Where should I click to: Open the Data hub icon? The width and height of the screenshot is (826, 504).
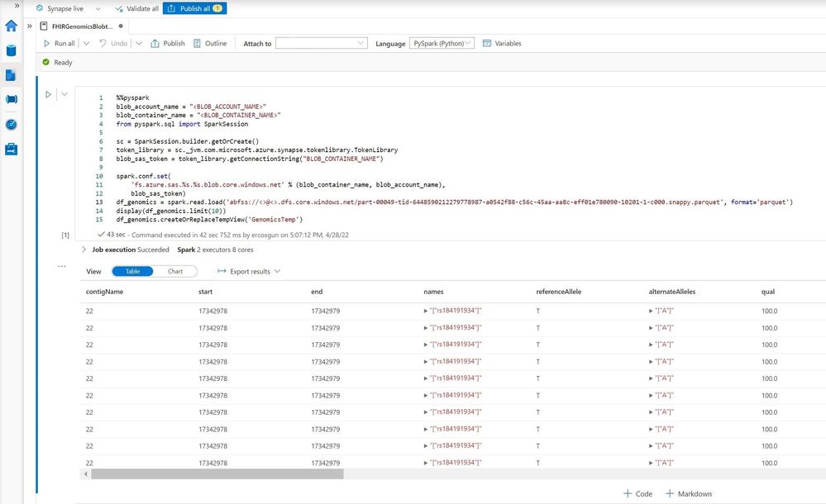[11, 50]
